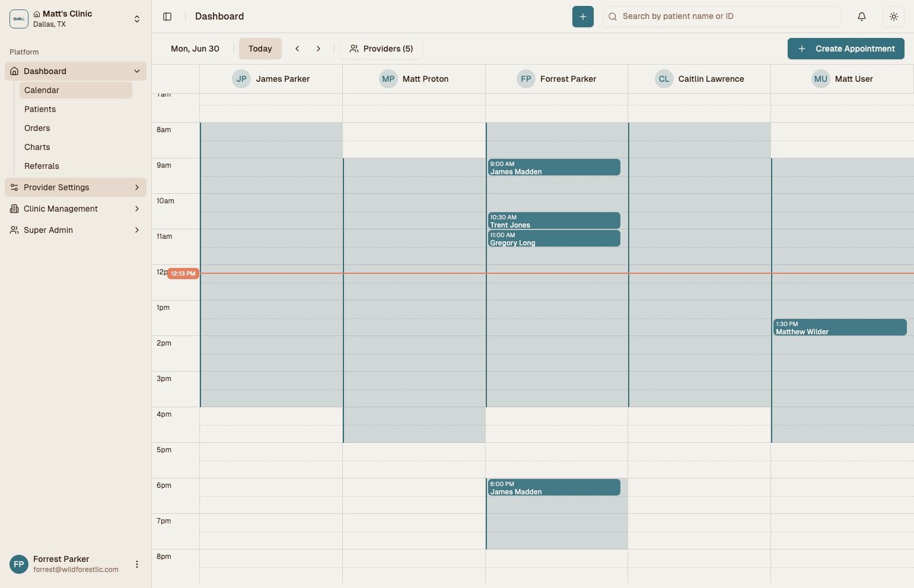Image resolution: width=914 pixels, height=588 pixels.
Task: Click the Today button
Action: pos(260,49)
